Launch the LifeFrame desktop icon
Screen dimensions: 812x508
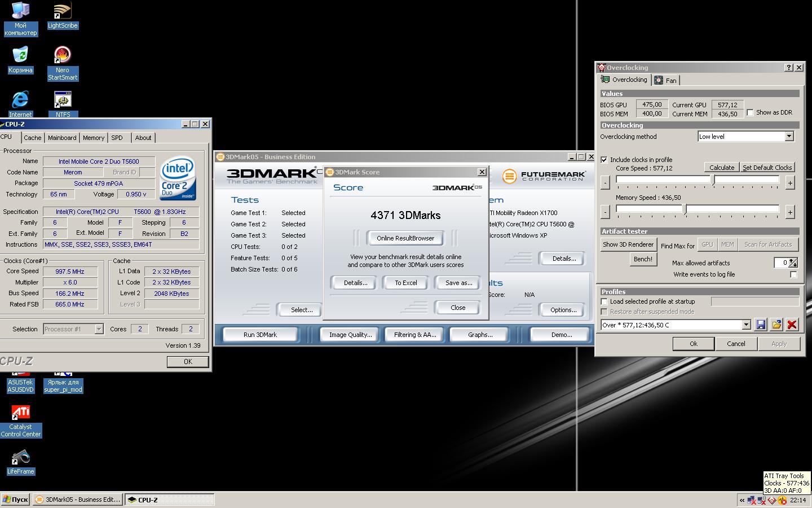pyautogui.click(x=20, y=462)
